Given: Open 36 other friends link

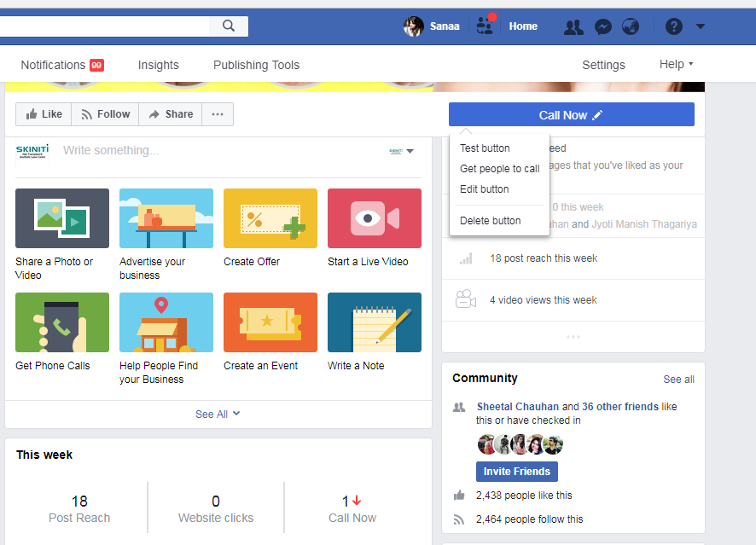Looking at the screenshot, I should point(620,407).
